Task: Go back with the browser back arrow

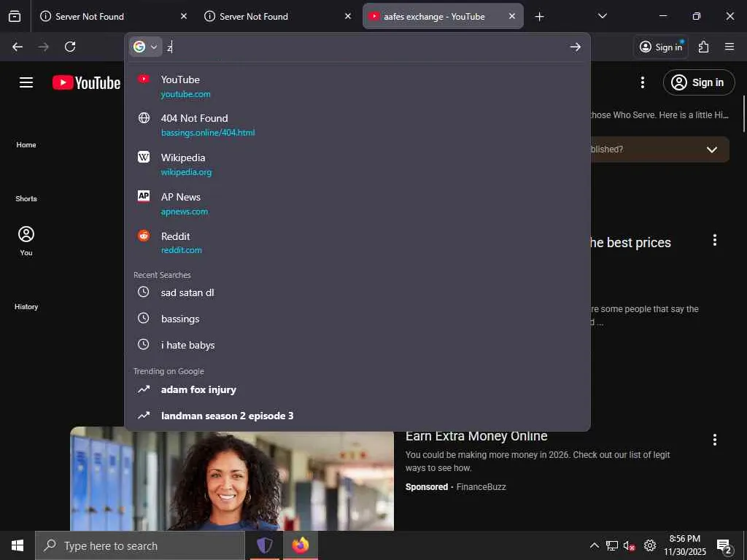Action: coord(18,47)
